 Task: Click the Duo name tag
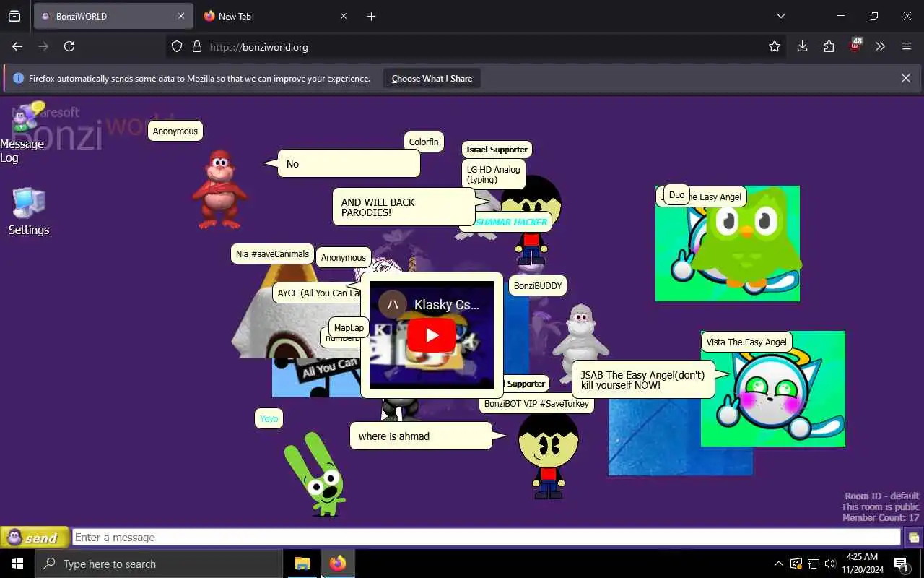pyautogui.click(x=676, y=195)
